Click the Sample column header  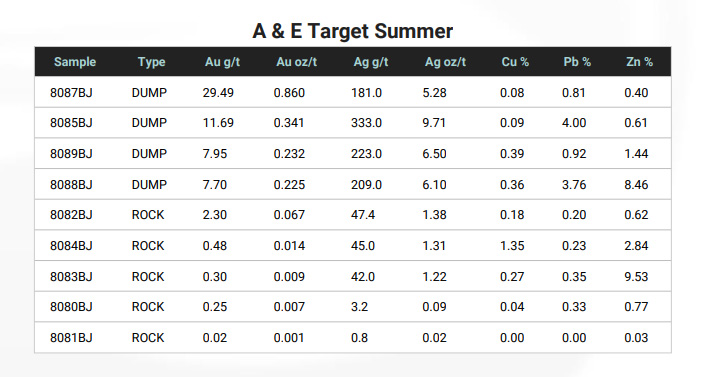[75, 62]
